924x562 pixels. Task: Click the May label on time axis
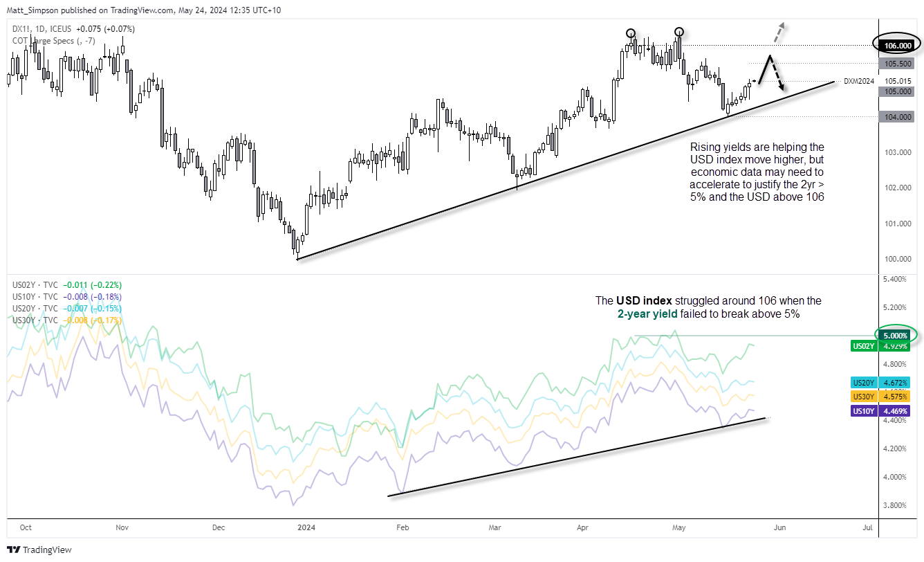point(678,527)
